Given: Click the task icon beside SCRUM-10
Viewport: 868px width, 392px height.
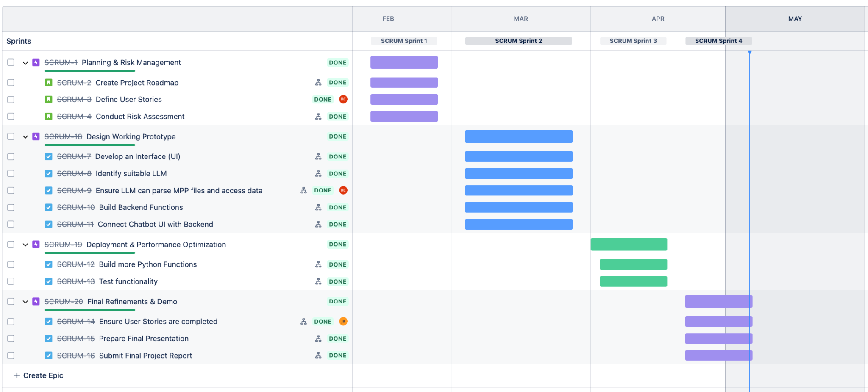Looking at the screenshot, I should point(49,207).
